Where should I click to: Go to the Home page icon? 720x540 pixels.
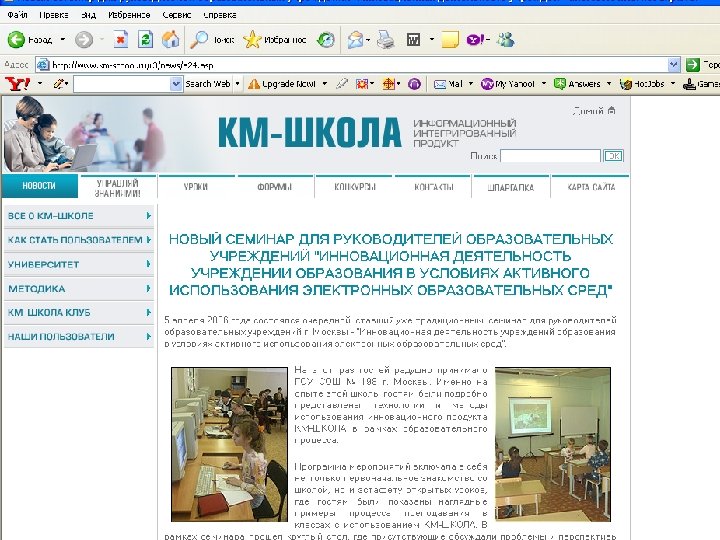pyautogui.click(x=171, y=39)
